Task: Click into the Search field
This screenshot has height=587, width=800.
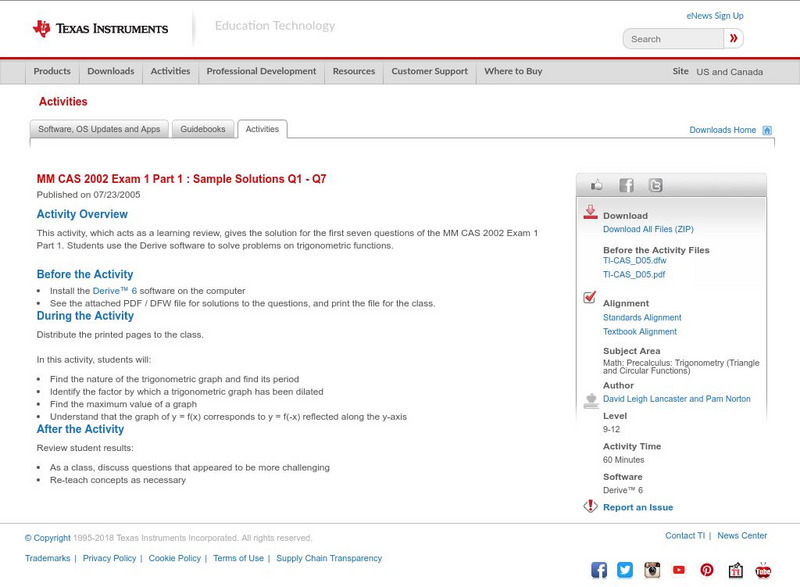Action: [673, 39]
